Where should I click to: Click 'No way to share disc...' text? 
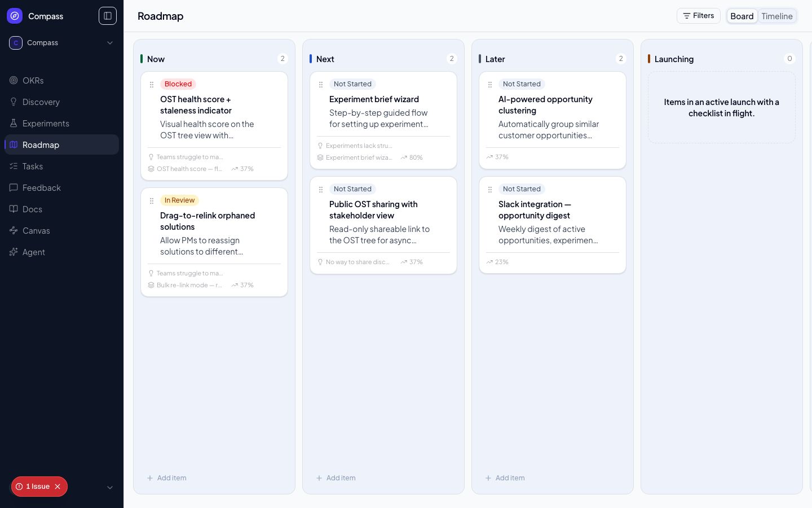[x=358, y=262]
